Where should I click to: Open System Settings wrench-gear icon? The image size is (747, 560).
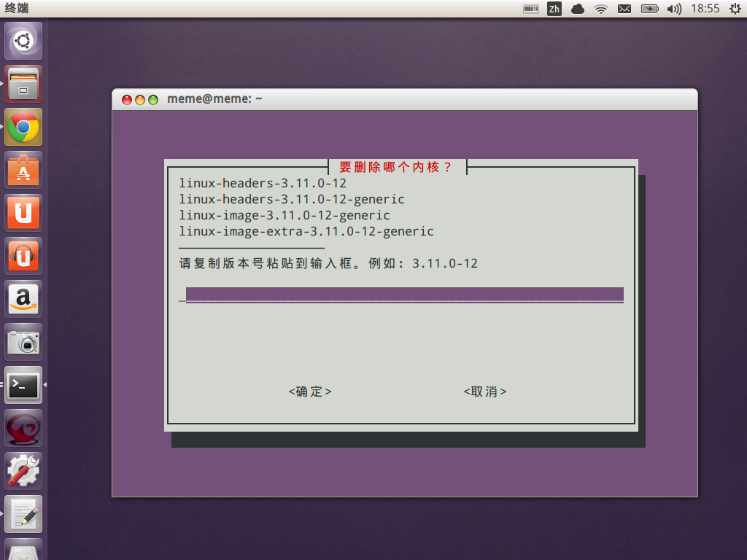pyautogui.click(x=23, y=471)
